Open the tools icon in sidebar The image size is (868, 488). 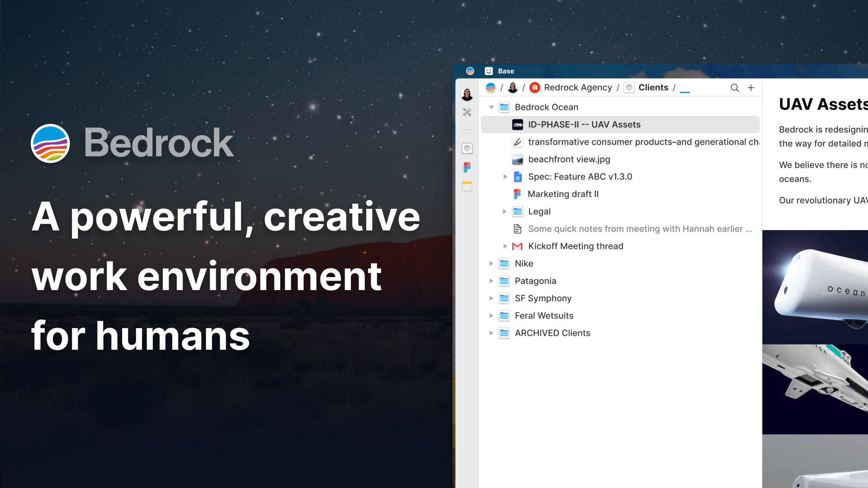click(x=467, y=112)
